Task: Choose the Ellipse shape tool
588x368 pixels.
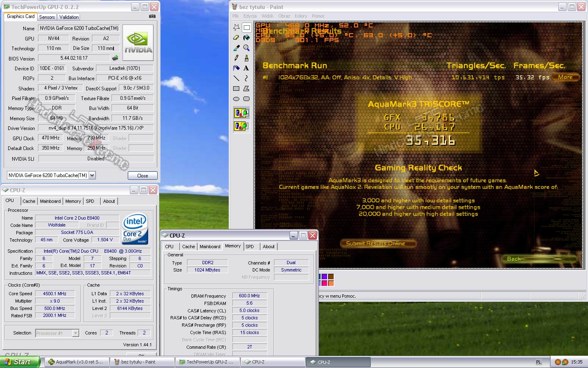Action: click(236, 99)
